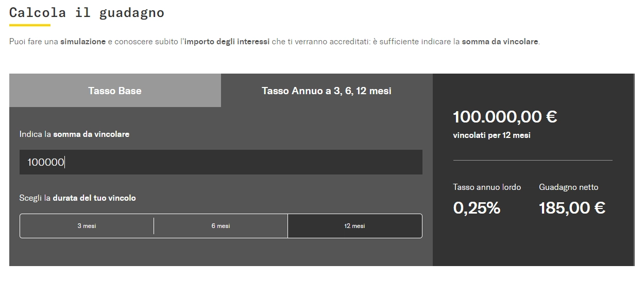Viewport: 644px width, 281px height.
Task: Switch to the Tasso Base tab
Action: tap(115, 91)
